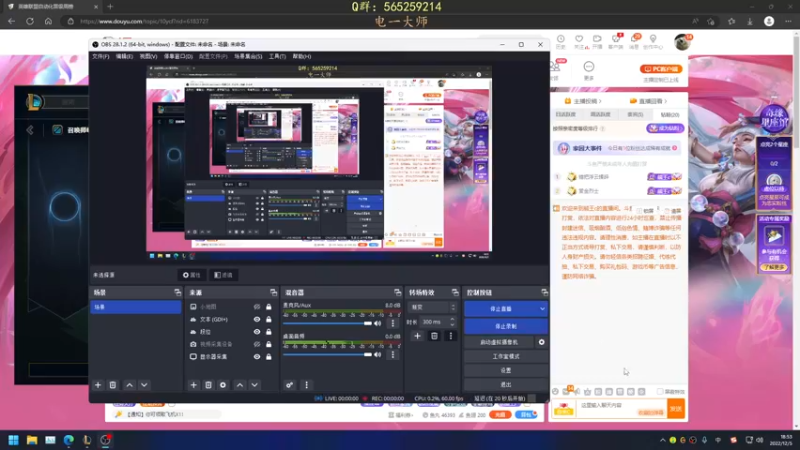Add a new scene with the plus icon in Scenes panel
Screen dimensions: 800x450
(x=98, y=385)
